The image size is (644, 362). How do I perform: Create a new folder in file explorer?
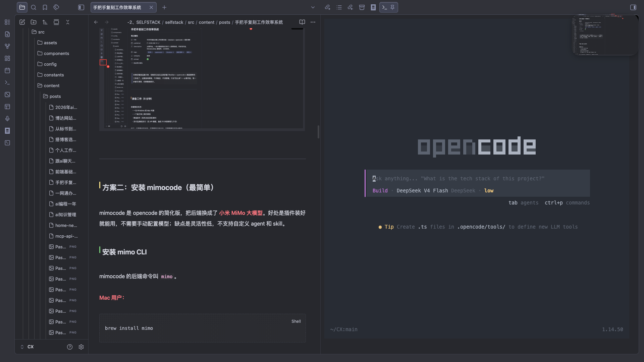tap(34, 22)
